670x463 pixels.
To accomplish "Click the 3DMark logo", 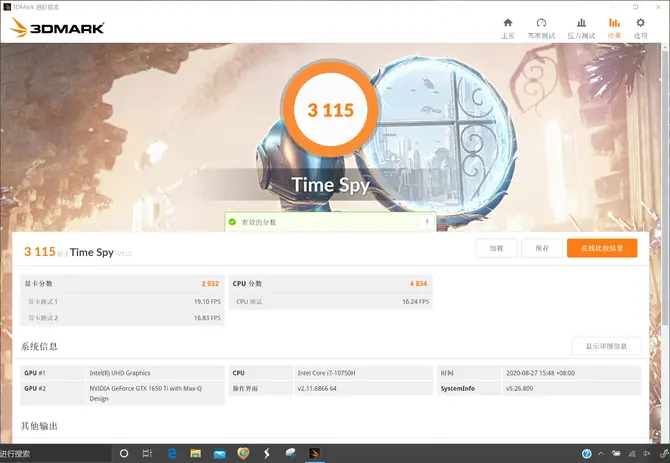I will (x=57, y=28).
